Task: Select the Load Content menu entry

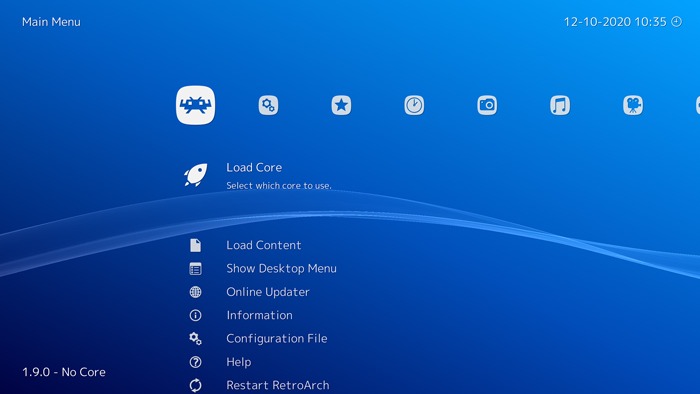Action: coord(263,245)
